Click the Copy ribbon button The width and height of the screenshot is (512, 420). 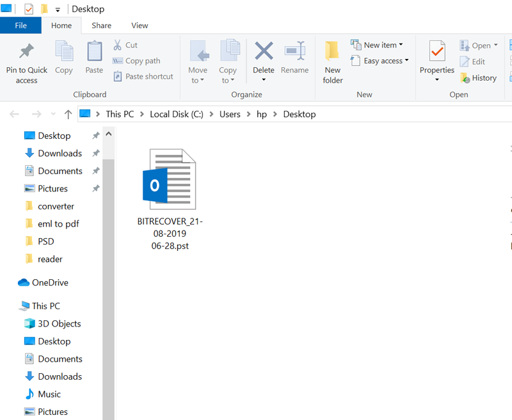point(63,57)
